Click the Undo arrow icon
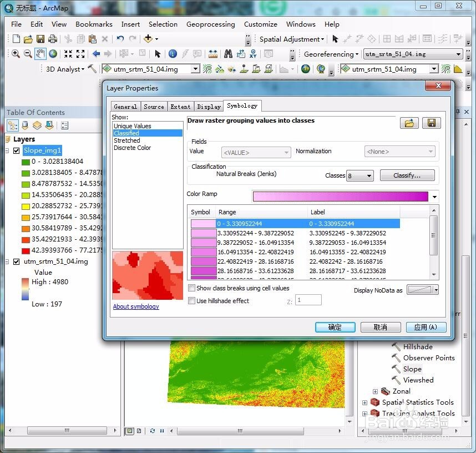 [120, 39]
